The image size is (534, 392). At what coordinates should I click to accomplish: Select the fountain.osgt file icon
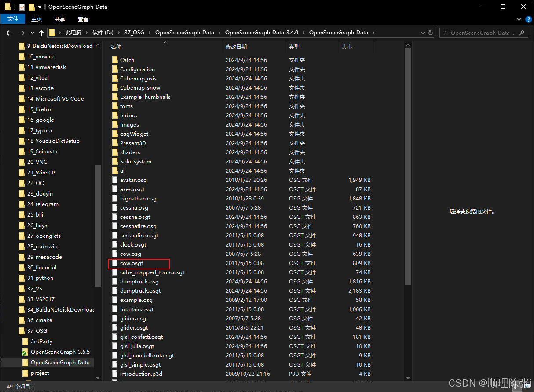click(x=115, y=309)
